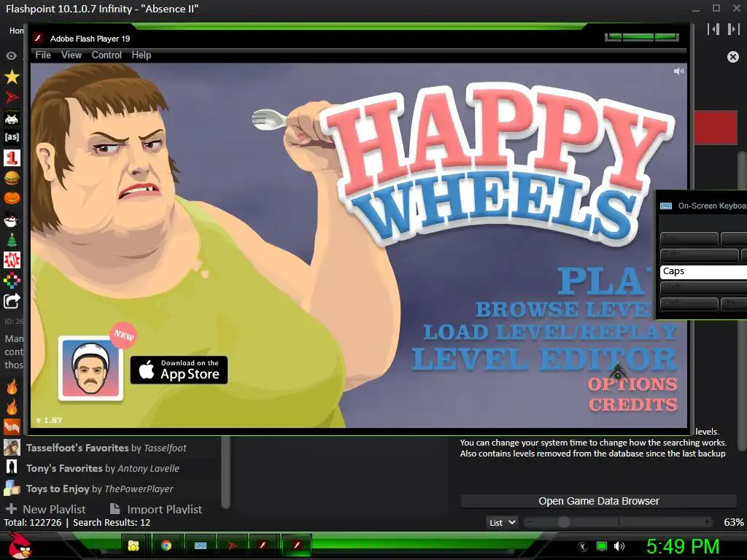
Task: Click the red arrow playlist icon in sidebar
Action: 12,97
